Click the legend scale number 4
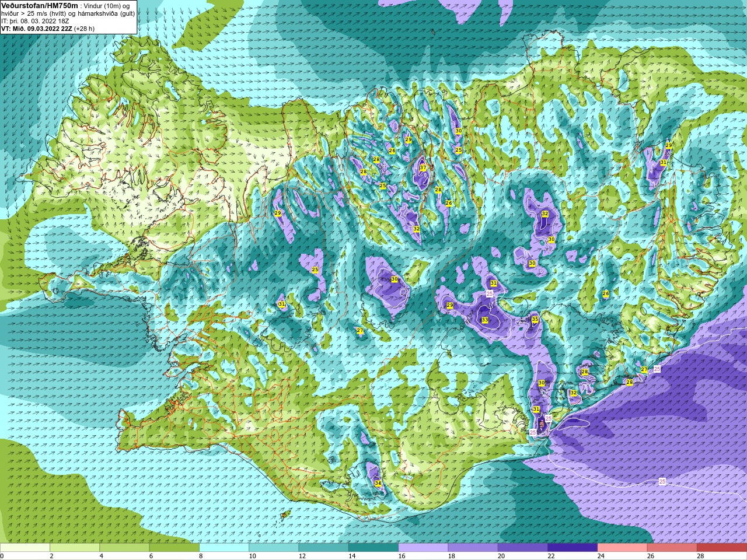The height and width of the screenshot is (560, 747). pos(101,556)
